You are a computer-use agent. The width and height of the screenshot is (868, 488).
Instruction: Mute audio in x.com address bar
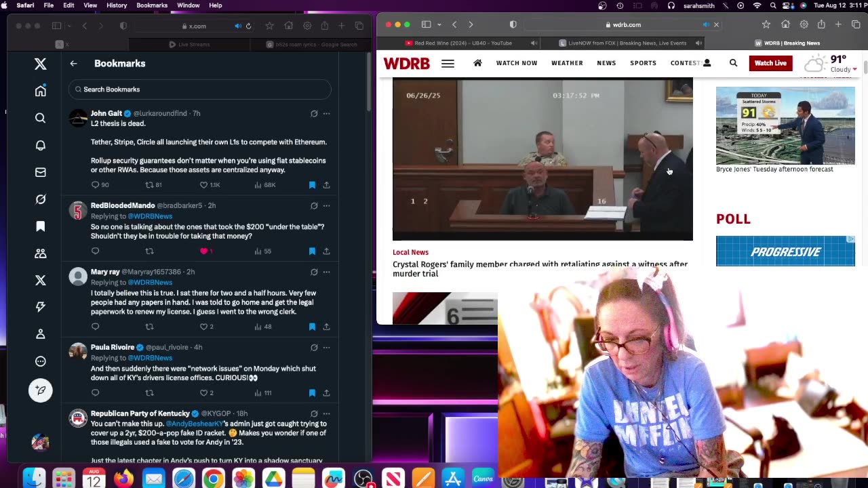click(237, 26)
